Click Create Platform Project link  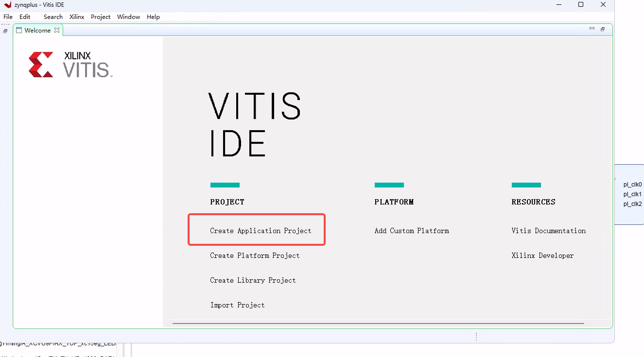pyautogui.click(x=255, y=255)
